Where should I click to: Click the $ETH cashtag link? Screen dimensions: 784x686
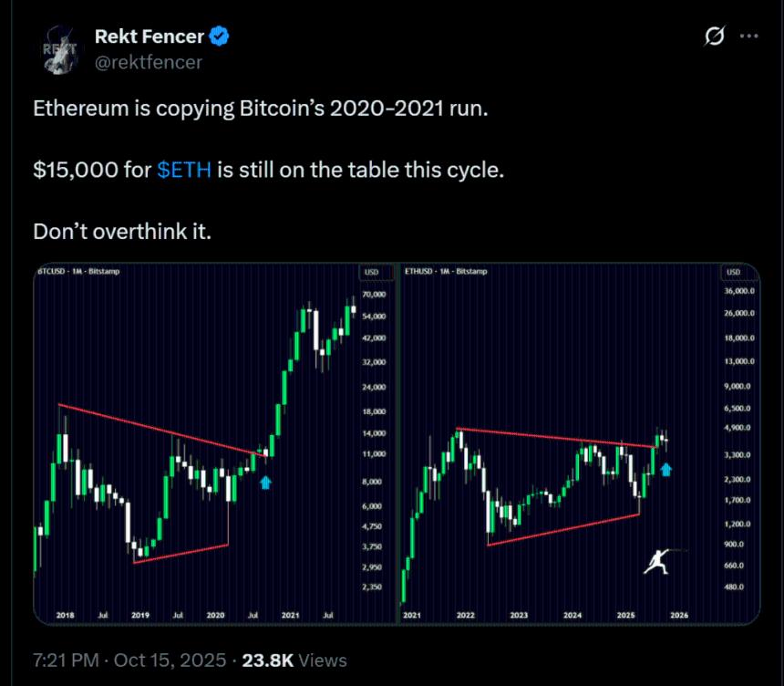pyautogui.click(x=184, y=171)
